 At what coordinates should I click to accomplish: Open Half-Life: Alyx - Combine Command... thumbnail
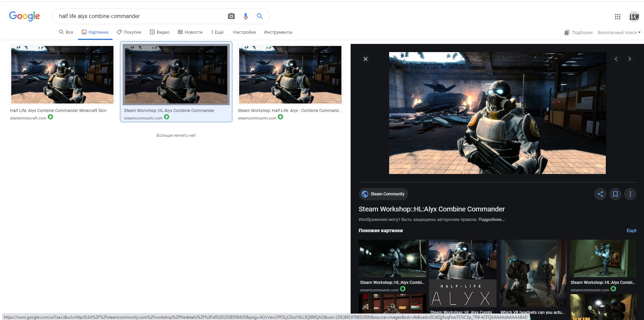click(x=290, y=75)
